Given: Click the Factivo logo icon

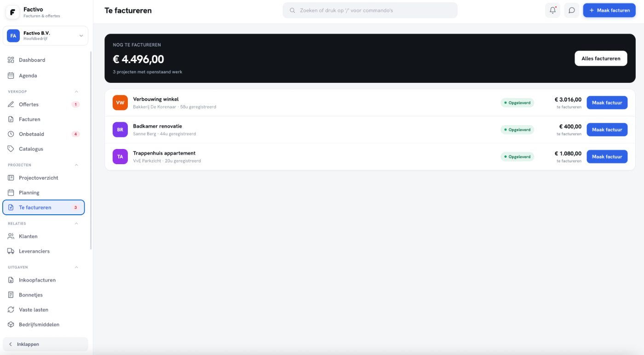Looking at the screenshot, I should (12, 12).
